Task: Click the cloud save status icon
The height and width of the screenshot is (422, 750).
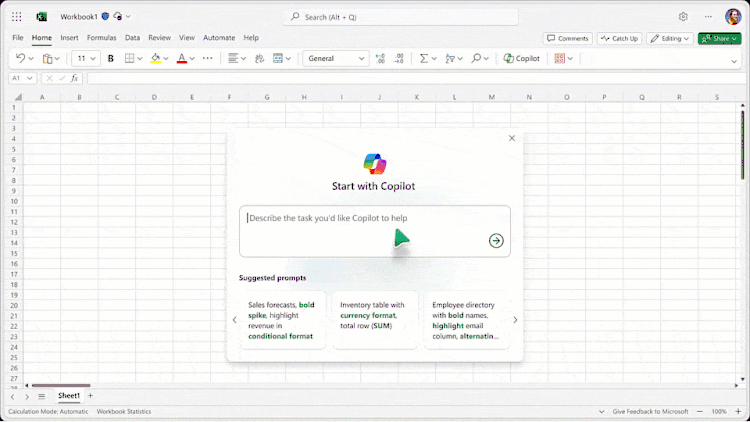Action: [x=118, y=16]
